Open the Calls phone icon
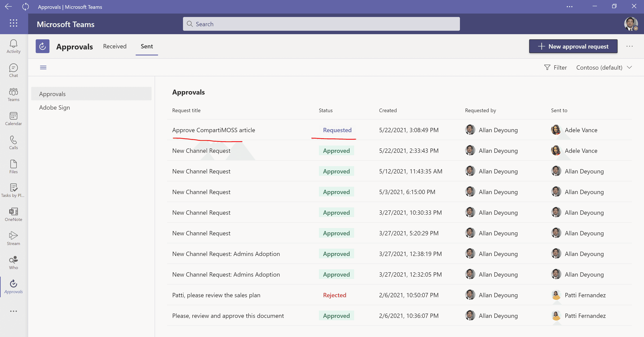The width and height of the screenshot is (644, 337). [x=14, y=143]
